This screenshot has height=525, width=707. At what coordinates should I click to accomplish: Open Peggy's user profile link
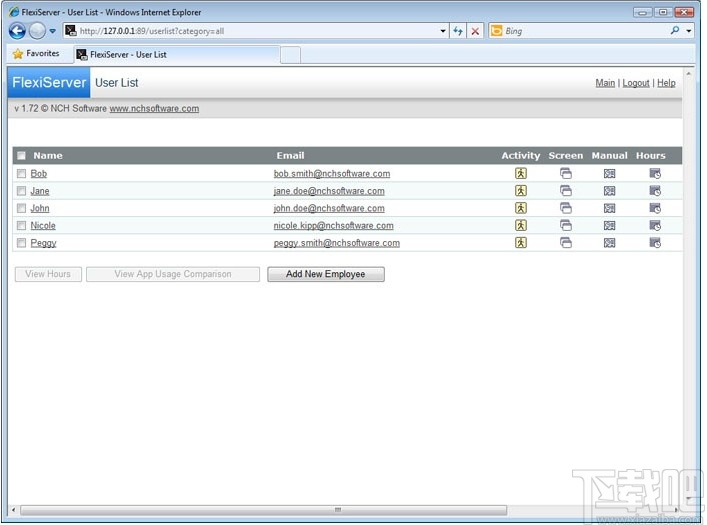pyautogui.click(x=43, y=243)
